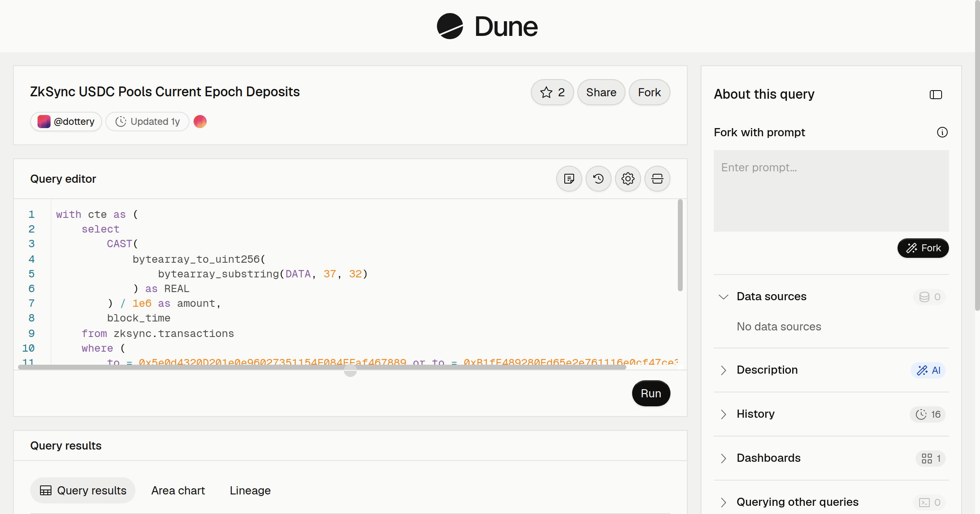
Task: Star this query
Action: point(552,92)
